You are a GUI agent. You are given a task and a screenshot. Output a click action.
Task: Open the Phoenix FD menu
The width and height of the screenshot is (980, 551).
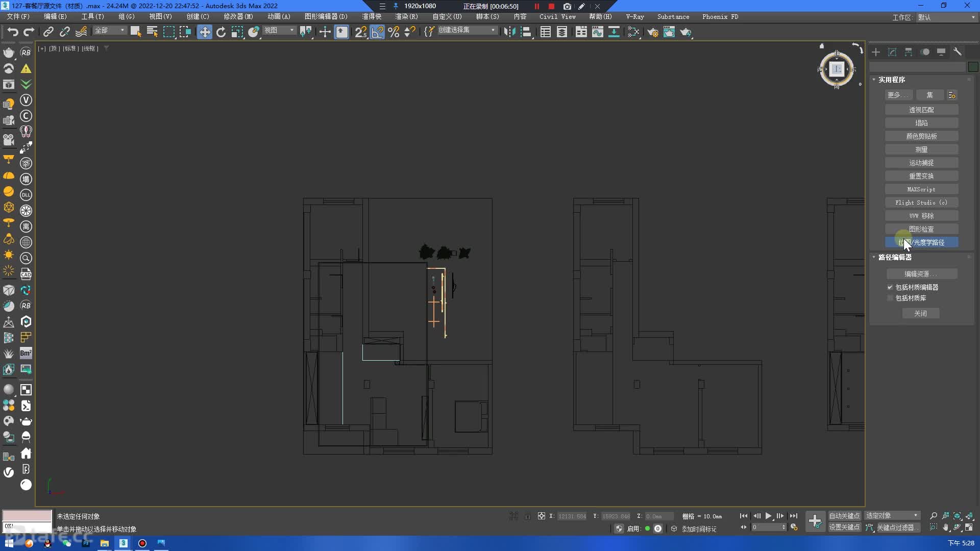tap(720, 17)
